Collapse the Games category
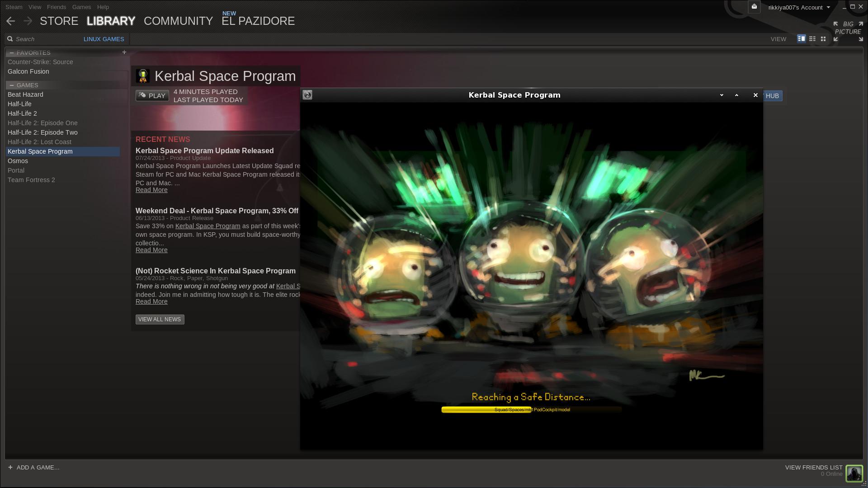This screenshot has width=868, height=488. (x=11, y=85)
